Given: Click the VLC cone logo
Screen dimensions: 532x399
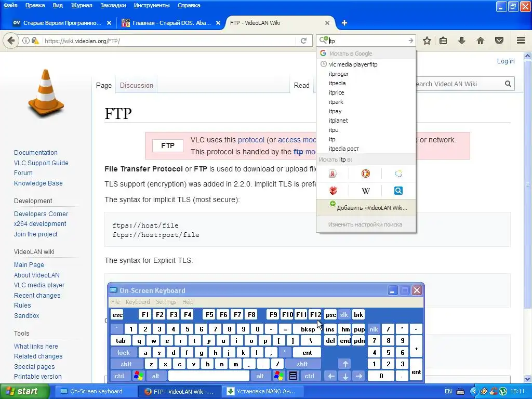Looking at the screenshot, I should [x=46, y=94].
